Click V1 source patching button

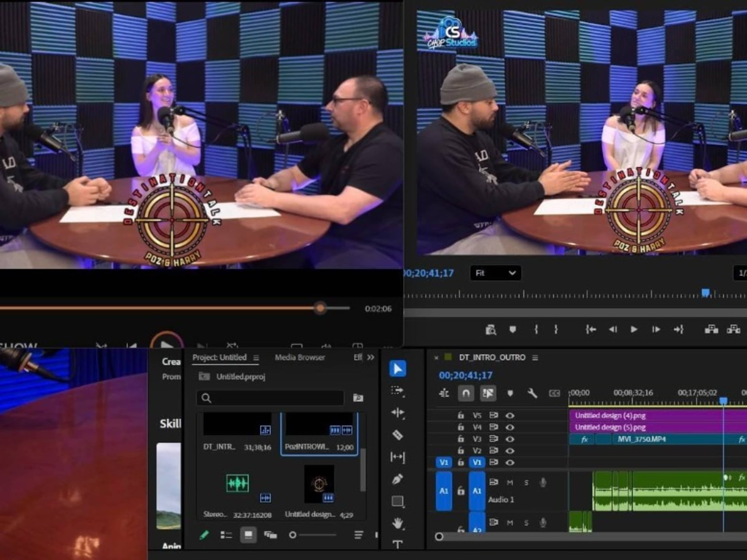[444, 462]
